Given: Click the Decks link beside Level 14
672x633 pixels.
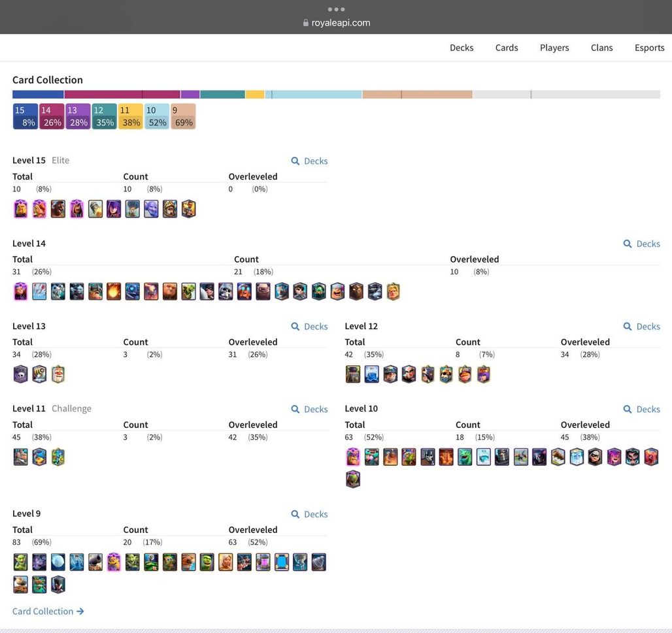Looking at the screenshot, I should (641, 244).
